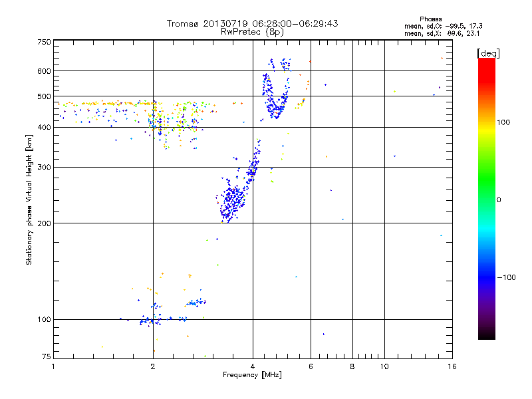Click the '[deg]' colorbar unit label
532x399 pixels.
tap(488, 54)
